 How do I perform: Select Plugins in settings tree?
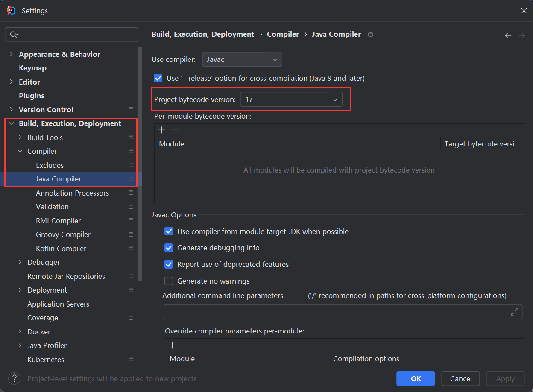[32, 96]
